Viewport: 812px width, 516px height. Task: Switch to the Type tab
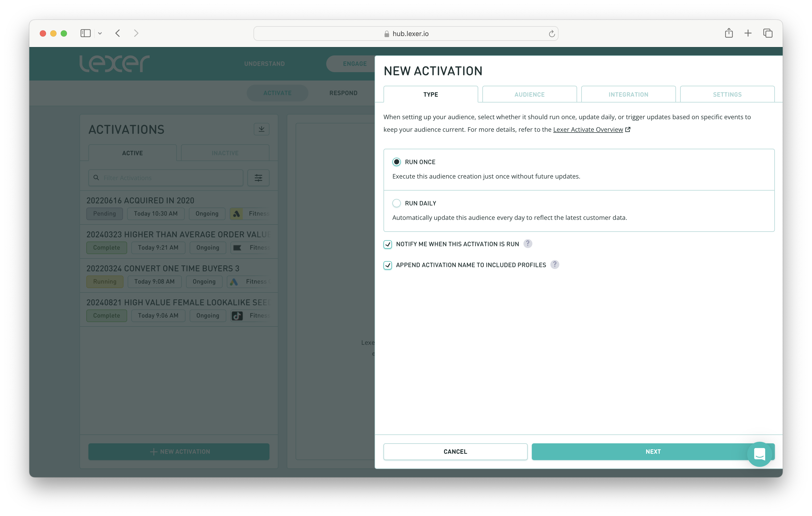click(431, 94)
